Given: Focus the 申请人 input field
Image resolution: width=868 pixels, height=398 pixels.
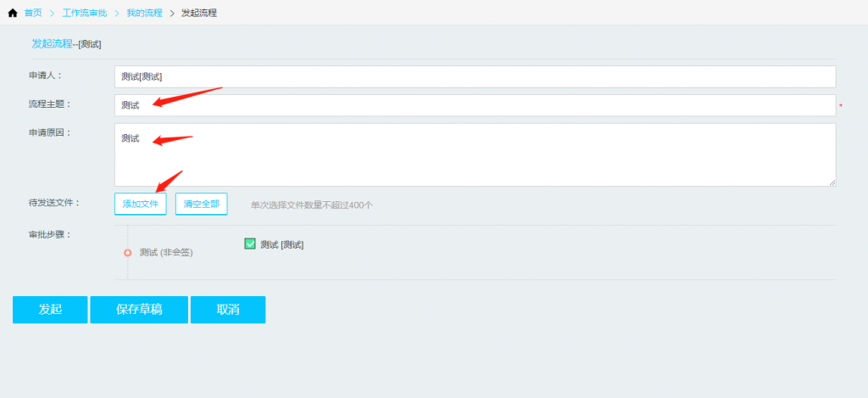Looking at the screenshot, I should tap(475, 76).
